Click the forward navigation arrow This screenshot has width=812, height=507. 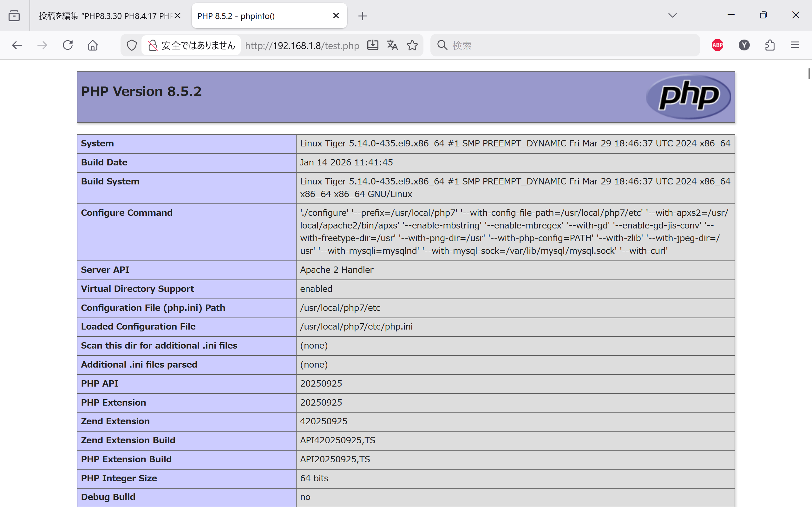pyautogui.click(x=42, y=45)
